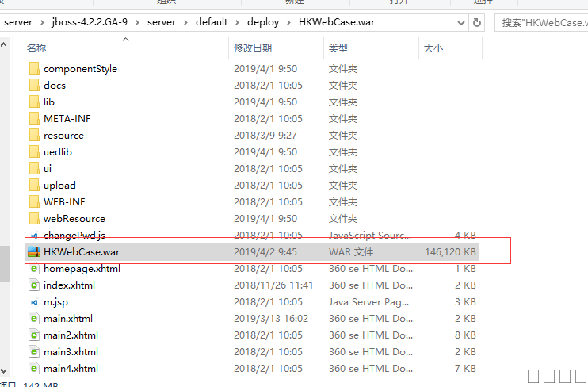Select the changePwd.js file name
The image size is (588, 387).
[74, 236]
